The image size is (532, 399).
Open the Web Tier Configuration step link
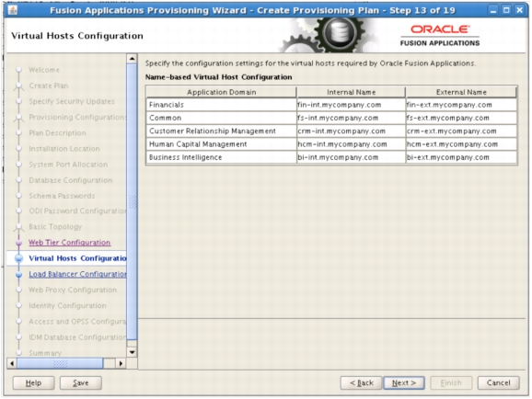pyautogui.click(x=70, y=243)
